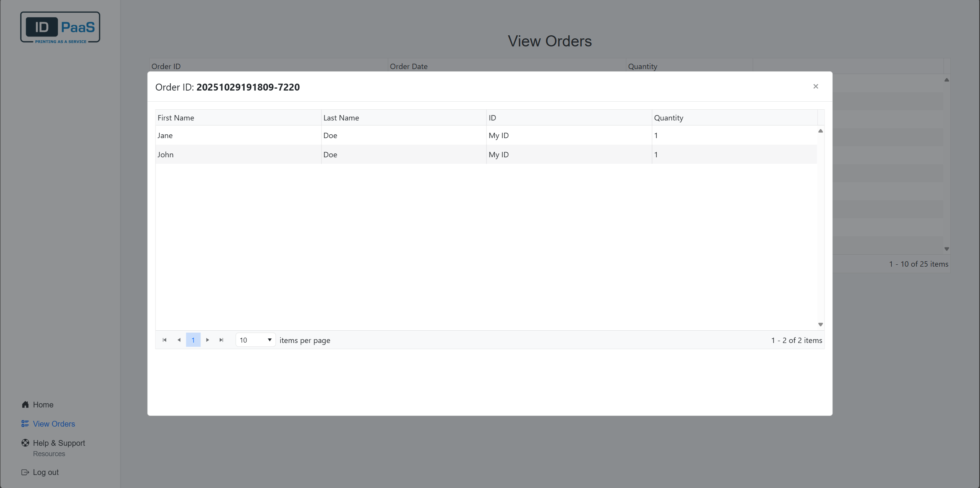The height and width of the screenshot is (488, 980).
Task: Sort the dialog grid by Quantity column
Action: (x=669, y=117)
